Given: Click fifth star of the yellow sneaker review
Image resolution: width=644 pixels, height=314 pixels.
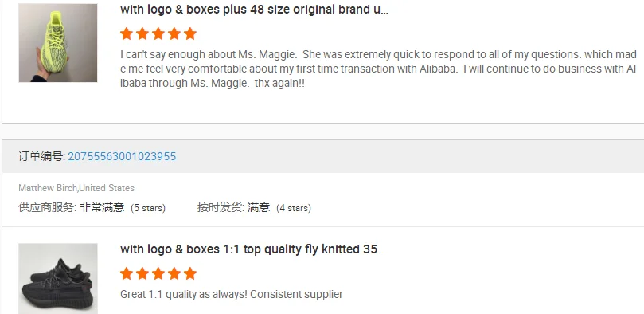Looking at the screenshot, I should coord(190,33).
